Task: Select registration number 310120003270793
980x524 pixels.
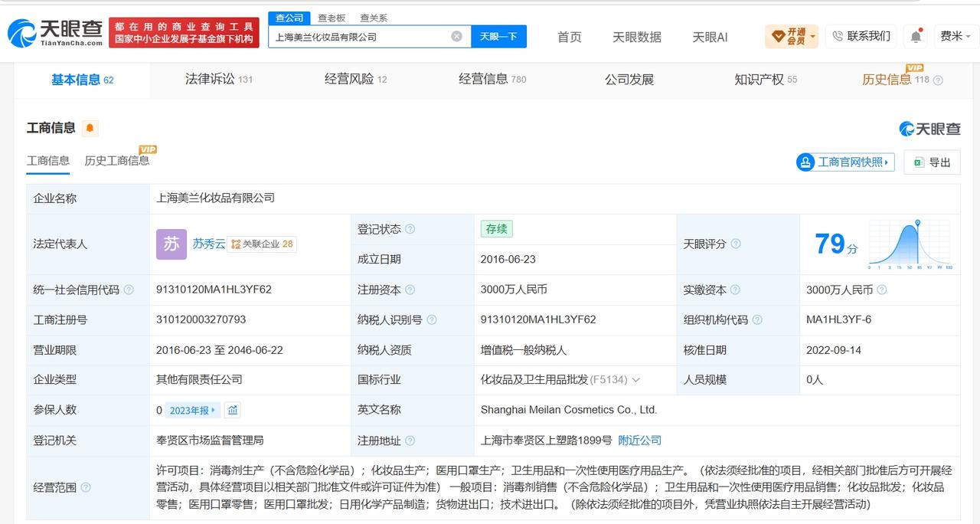Action: coord(201,319)
